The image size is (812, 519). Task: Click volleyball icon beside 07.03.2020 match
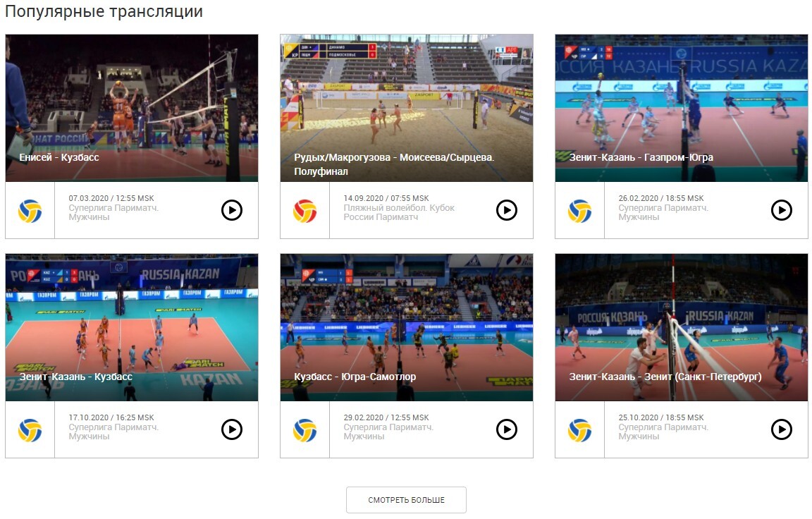(30, 211)
